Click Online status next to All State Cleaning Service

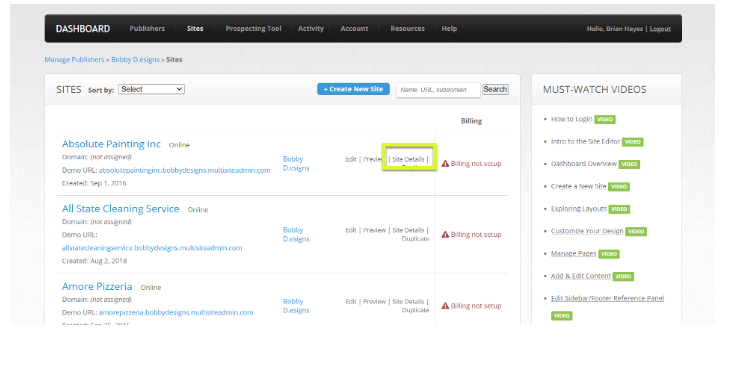click(197, 210)
